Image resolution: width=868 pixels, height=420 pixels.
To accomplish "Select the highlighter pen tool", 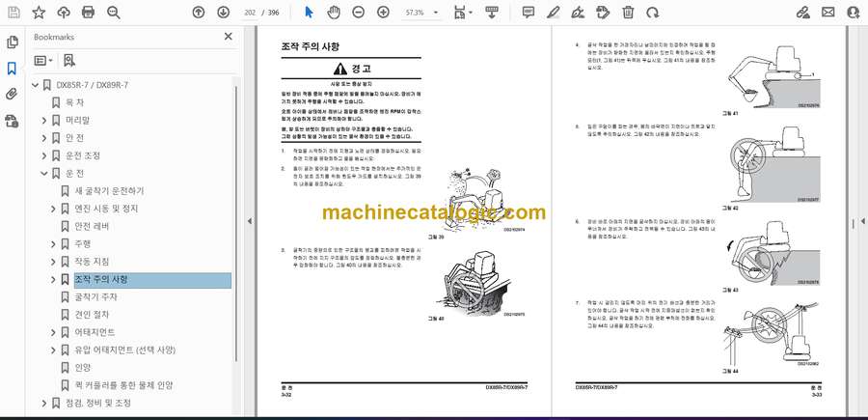I will 553,13.
